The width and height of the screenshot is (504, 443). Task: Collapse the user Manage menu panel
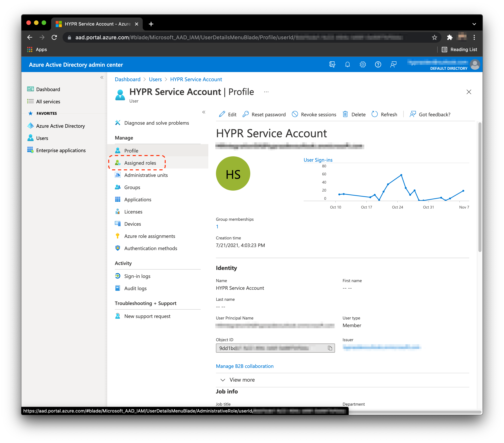[204, 112]
